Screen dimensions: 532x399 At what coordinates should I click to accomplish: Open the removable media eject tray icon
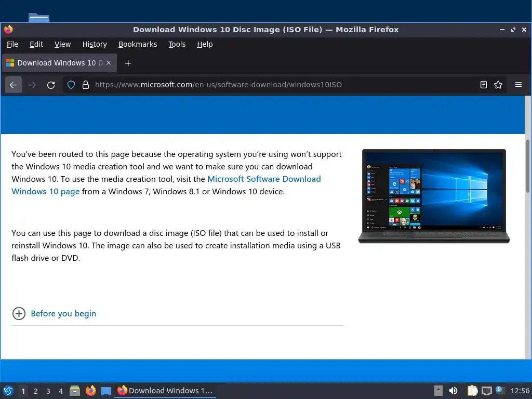click(438, 391)
